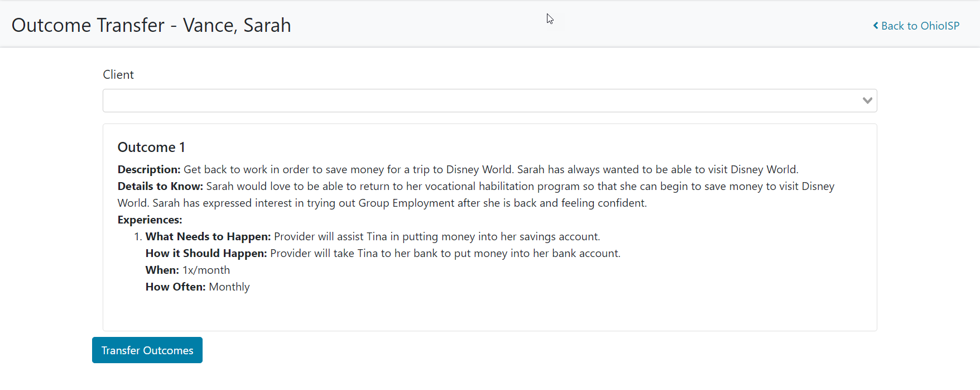
Task: Click the bold Description label
Action: (149, 169)
